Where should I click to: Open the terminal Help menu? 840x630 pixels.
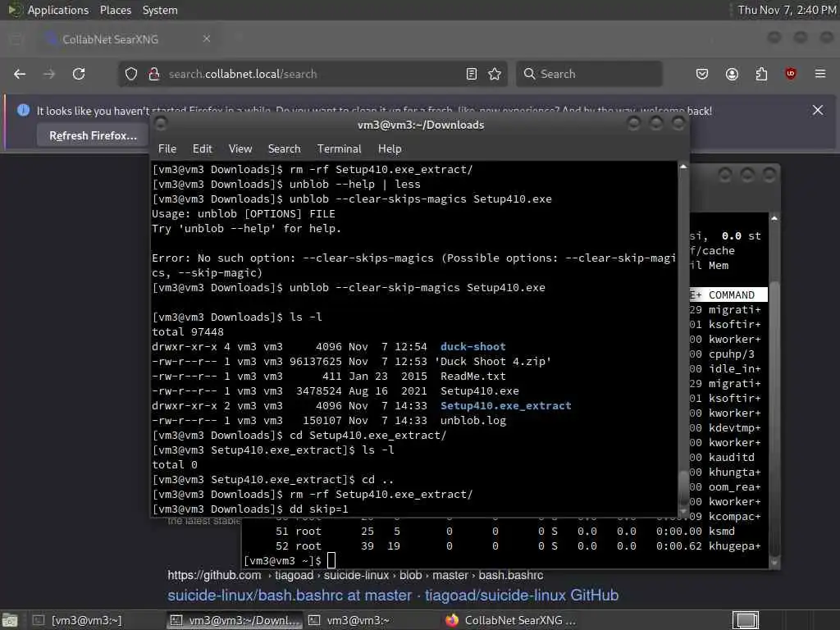pyautogui.click(x=390, y=149)
